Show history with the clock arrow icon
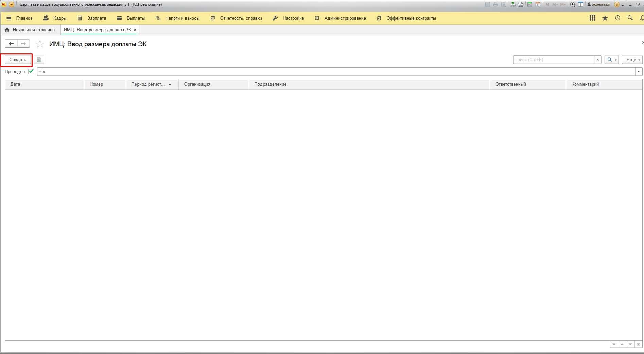644x354 pixels. click(617, 18)
